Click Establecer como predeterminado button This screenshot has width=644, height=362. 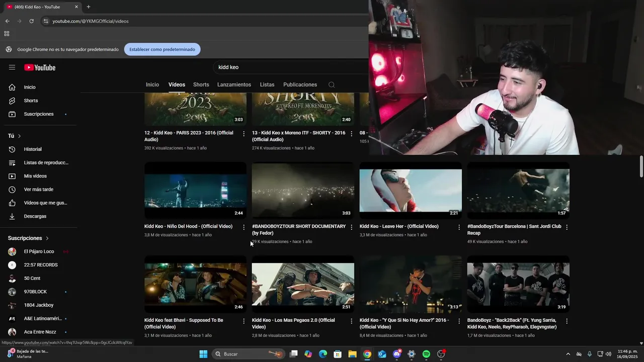point(163,49)
